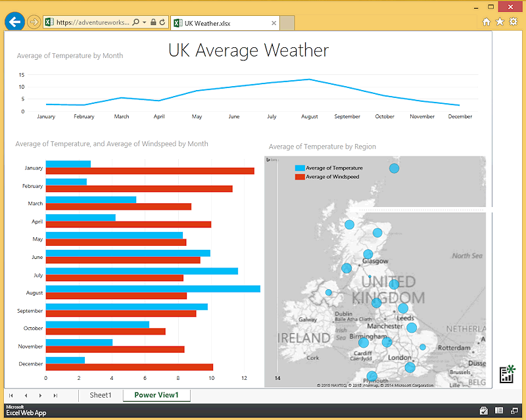
Task: Refresh the page with the reload icon
Action: point(162,22)
